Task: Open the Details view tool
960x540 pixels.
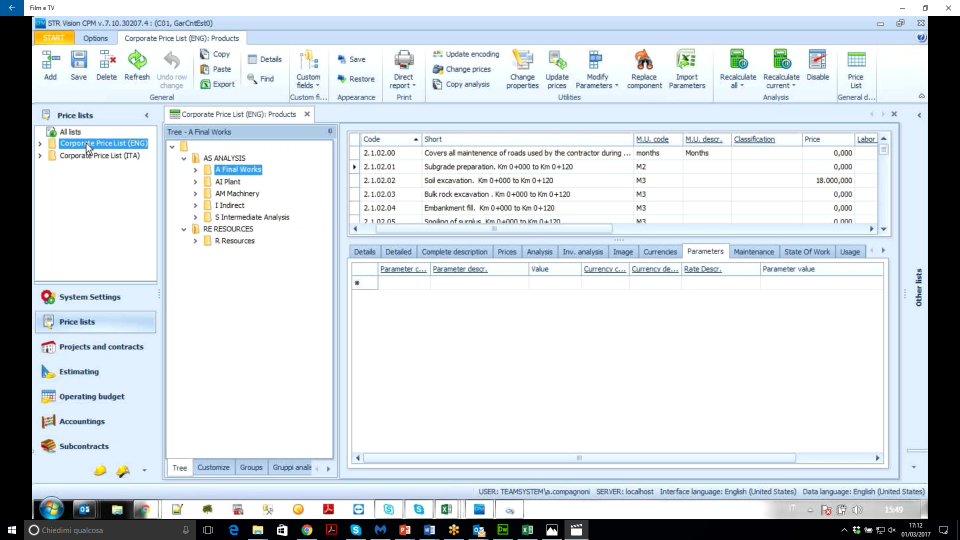Action: 264,59
